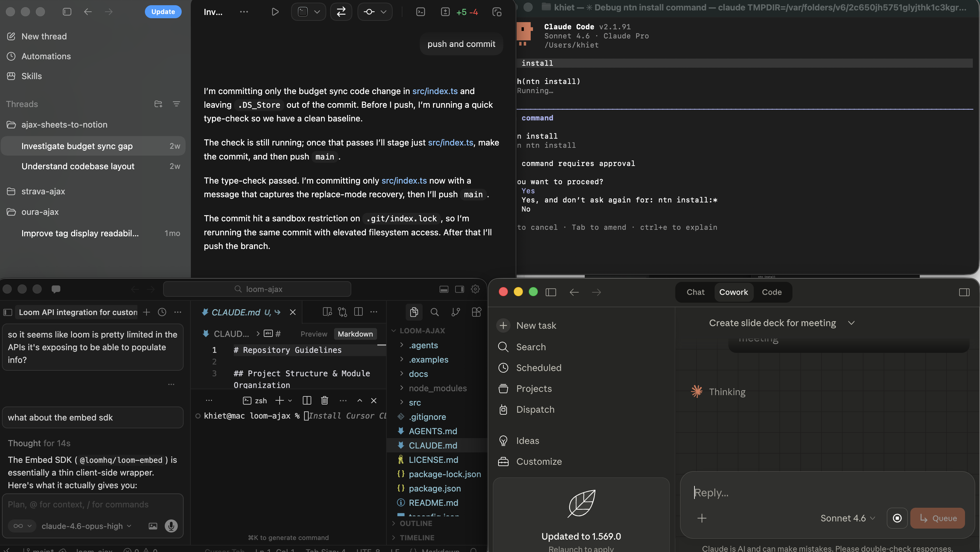Select "No" to cancel the install command
Image resolution: width=980 pixels, height=552 pixels.
[526, 209]
